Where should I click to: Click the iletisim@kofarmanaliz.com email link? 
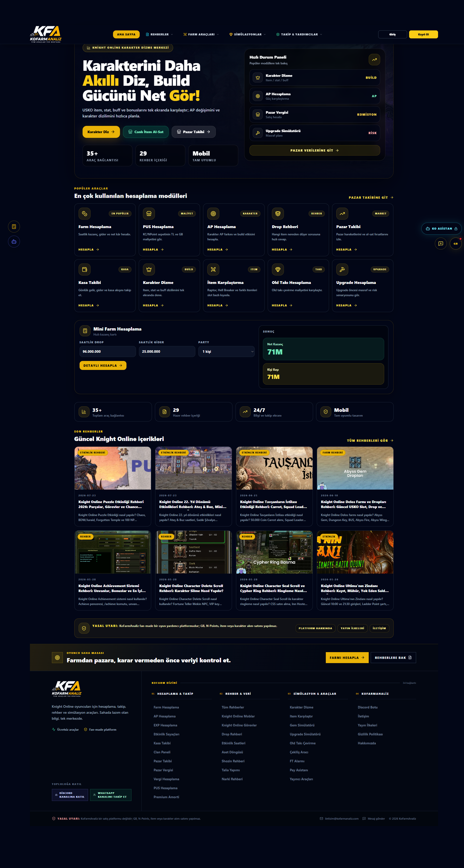pyautogui.click(x=339, y=818)
